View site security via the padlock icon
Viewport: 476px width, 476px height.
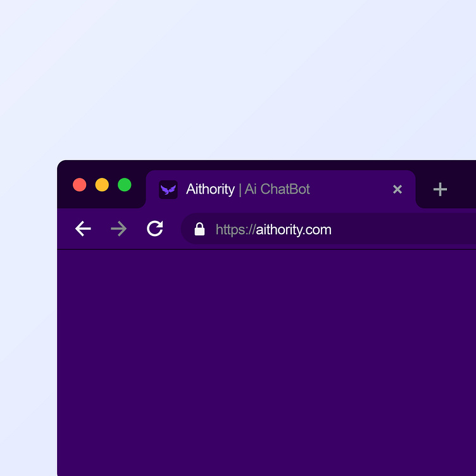[199, 229]
